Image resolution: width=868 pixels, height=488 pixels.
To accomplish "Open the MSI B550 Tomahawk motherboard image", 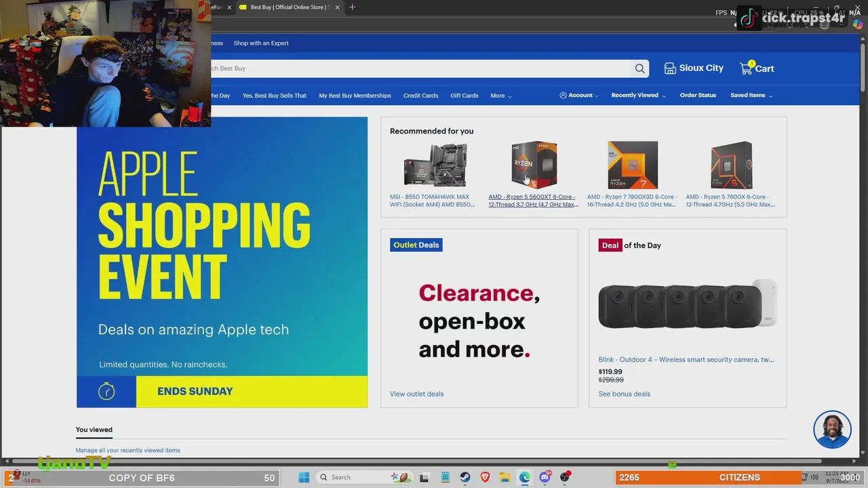I will point(435,165).
